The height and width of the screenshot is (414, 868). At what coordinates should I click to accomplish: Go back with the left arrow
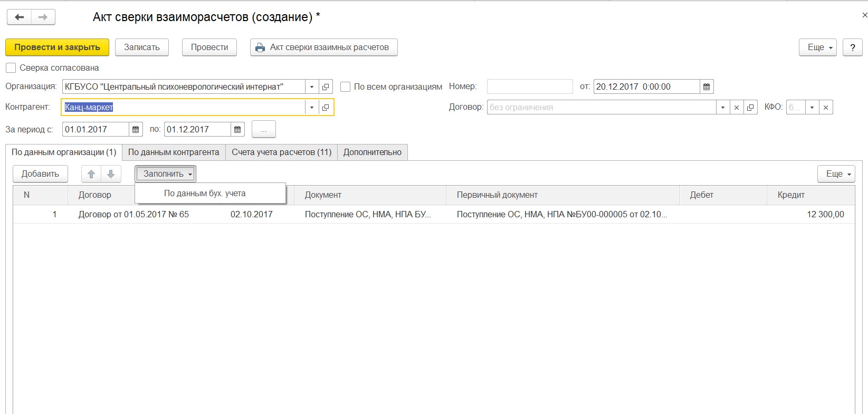20,17
